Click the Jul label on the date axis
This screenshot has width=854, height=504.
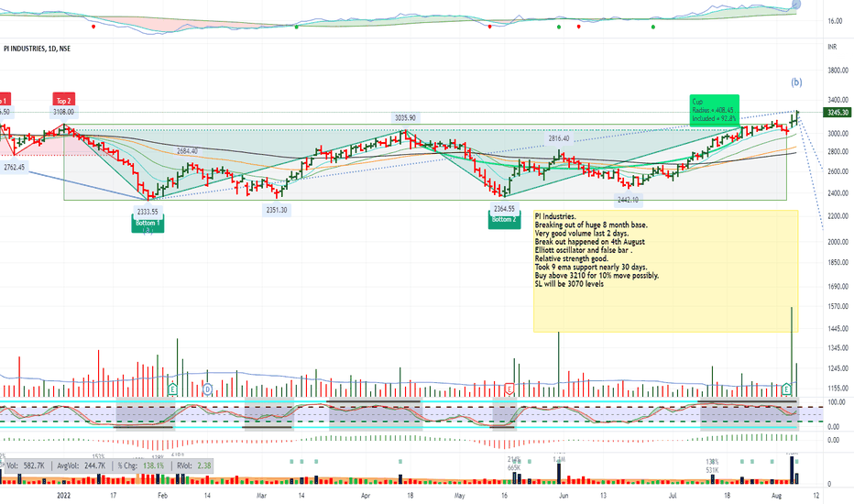(x=673, y=495)
